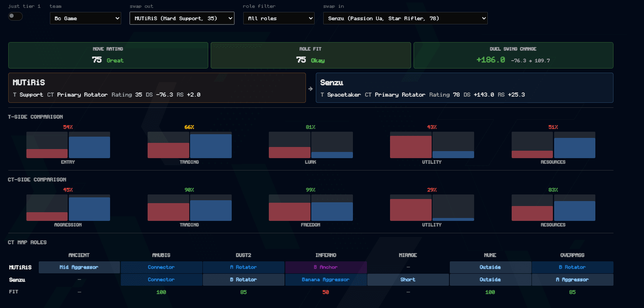Expand the role filter All roles dropdown
The height and width of the screenshot is (308, 644).
click(x=279, y=18)
